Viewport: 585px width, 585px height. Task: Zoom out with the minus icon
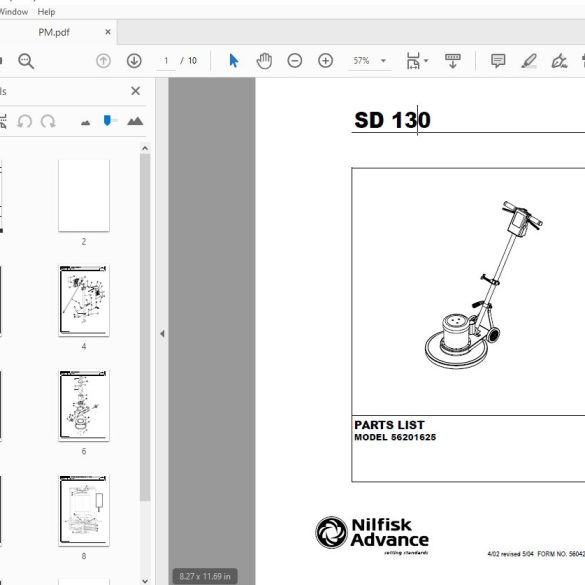pos(295,61)
